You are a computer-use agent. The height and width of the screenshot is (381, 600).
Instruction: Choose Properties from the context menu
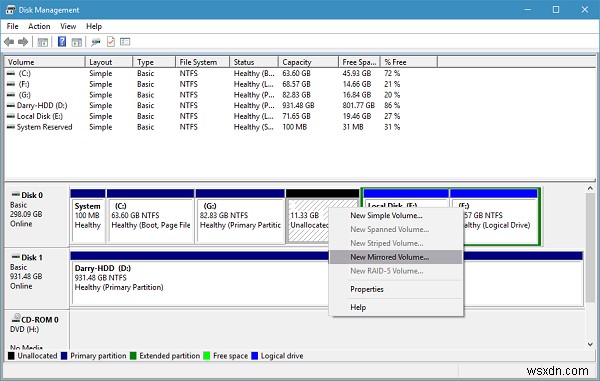(396, 289)
